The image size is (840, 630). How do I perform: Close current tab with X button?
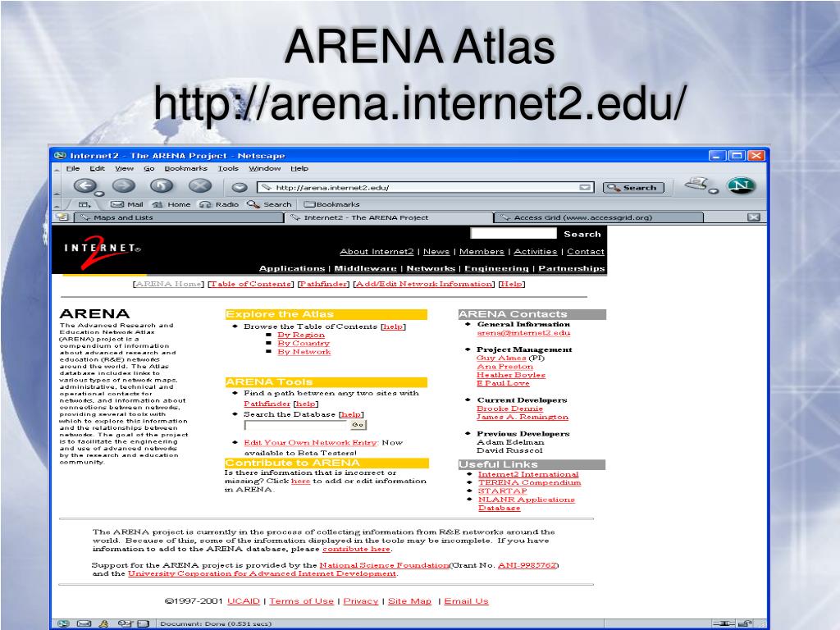tap(753, 217)
